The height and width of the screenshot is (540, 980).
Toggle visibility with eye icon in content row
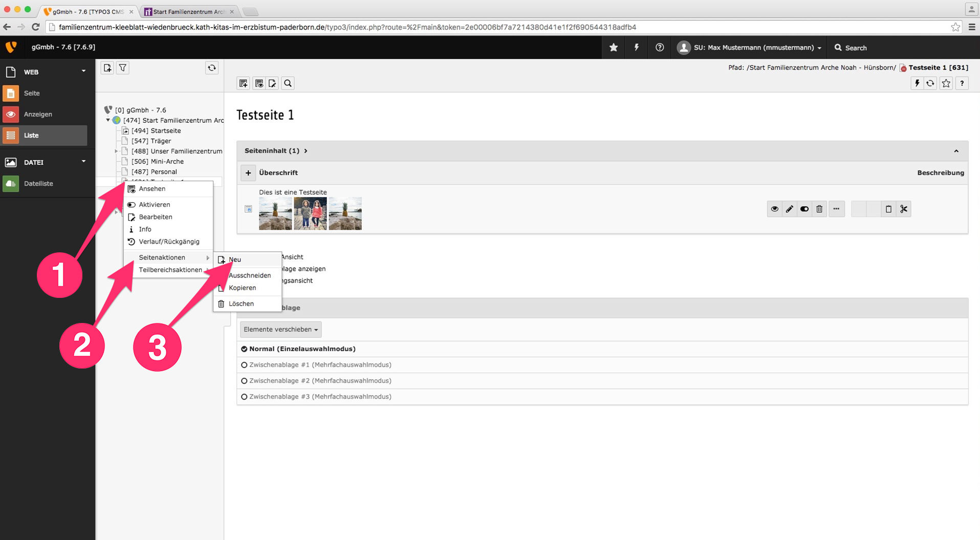pos(774,209)
